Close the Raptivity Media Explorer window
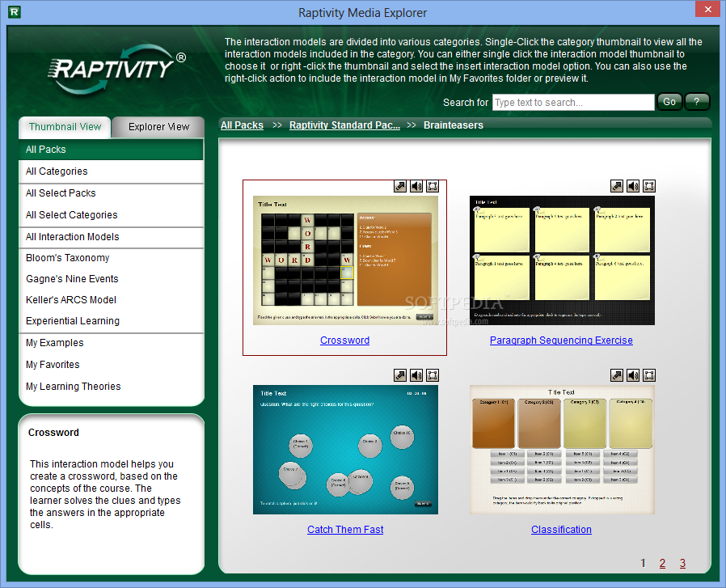 coord(708,9)
